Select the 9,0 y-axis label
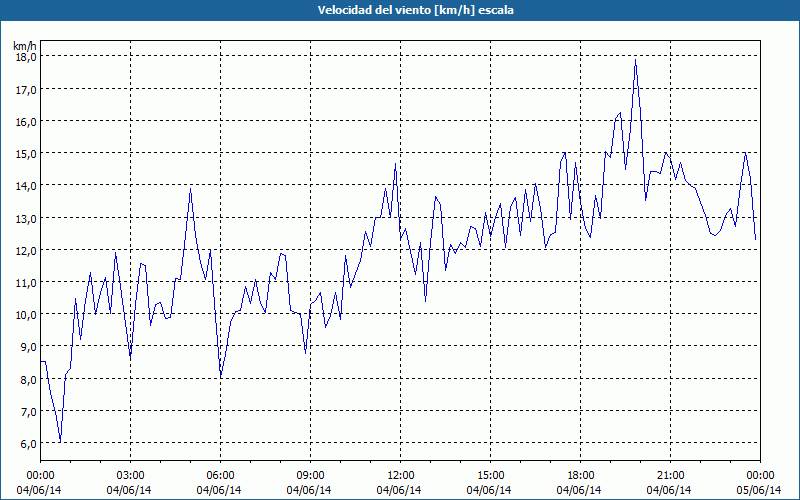 28,347
